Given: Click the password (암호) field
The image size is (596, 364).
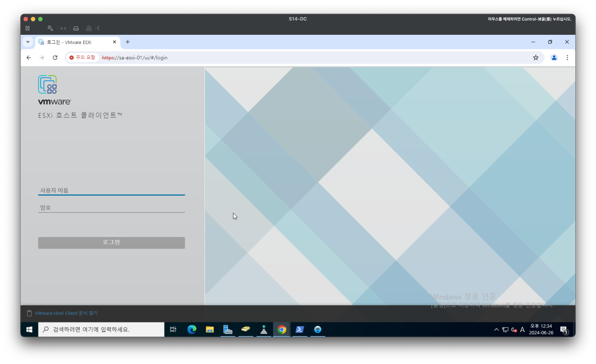Looking at the screenshot, I should 111,208.
